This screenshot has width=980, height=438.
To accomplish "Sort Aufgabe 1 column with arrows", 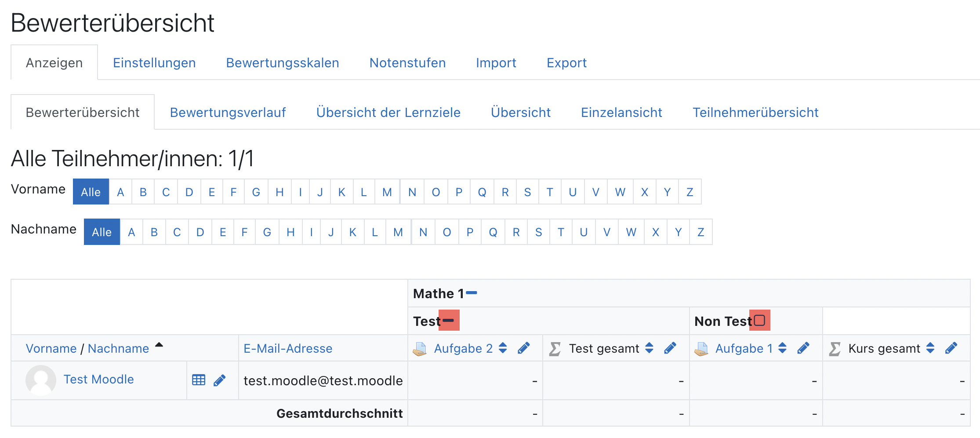I will pos(782,348).
